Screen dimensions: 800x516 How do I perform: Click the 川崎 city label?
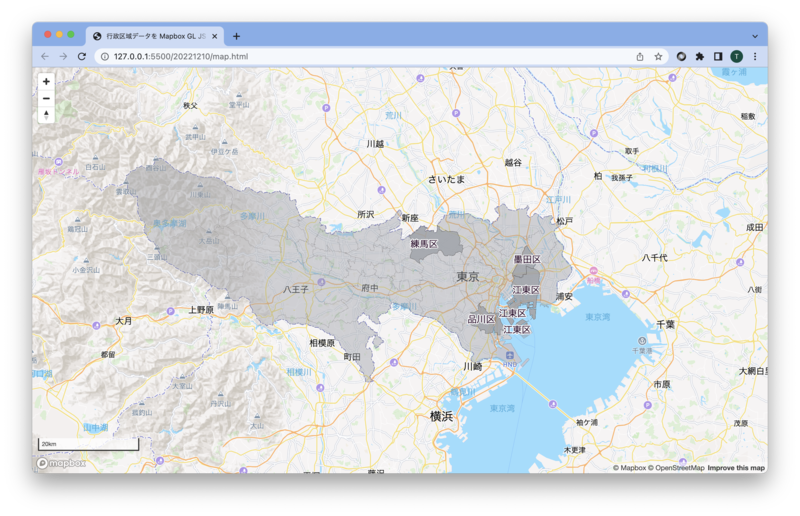coord(472,366)
